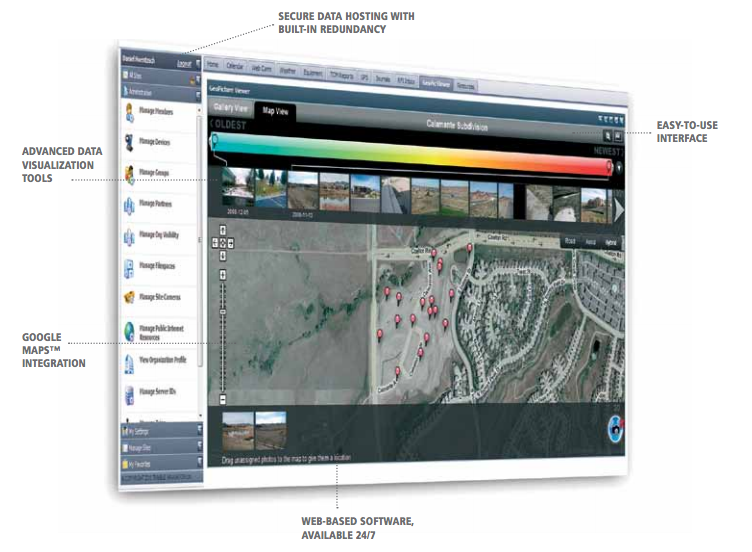Open the Calendar tab
Image resolution: width=752 pixels, height=552 pixels.
pos(236,66)
